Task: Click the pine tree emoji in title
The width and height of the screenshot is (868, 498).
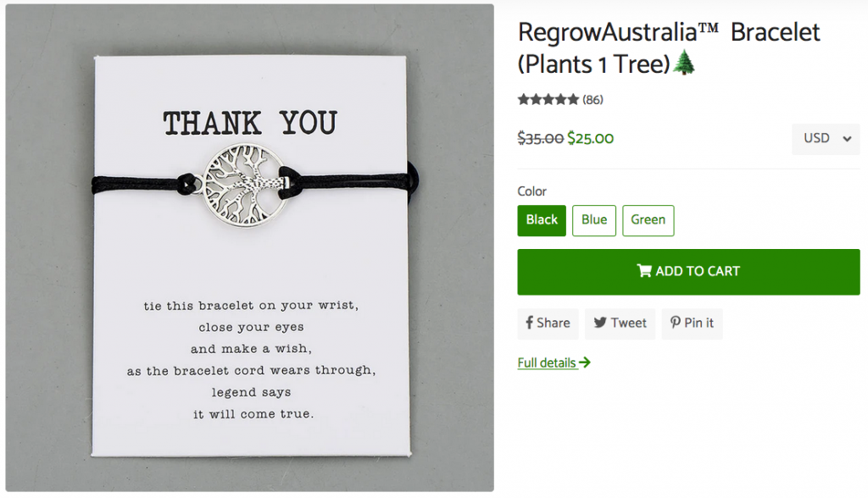Action: pyautogui.click(x=685, y=63)
